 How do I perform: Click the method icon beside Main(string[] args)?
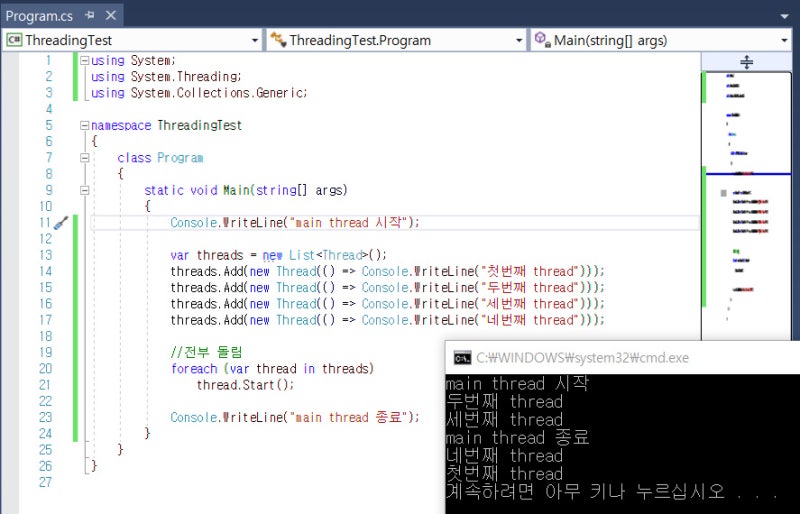(541, 41)
